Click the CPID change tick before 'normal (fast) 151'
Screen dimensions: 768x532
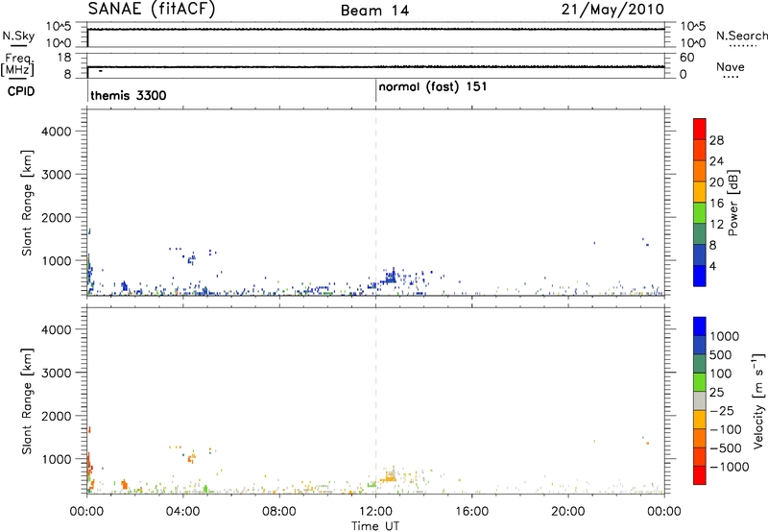pos(375,89)
